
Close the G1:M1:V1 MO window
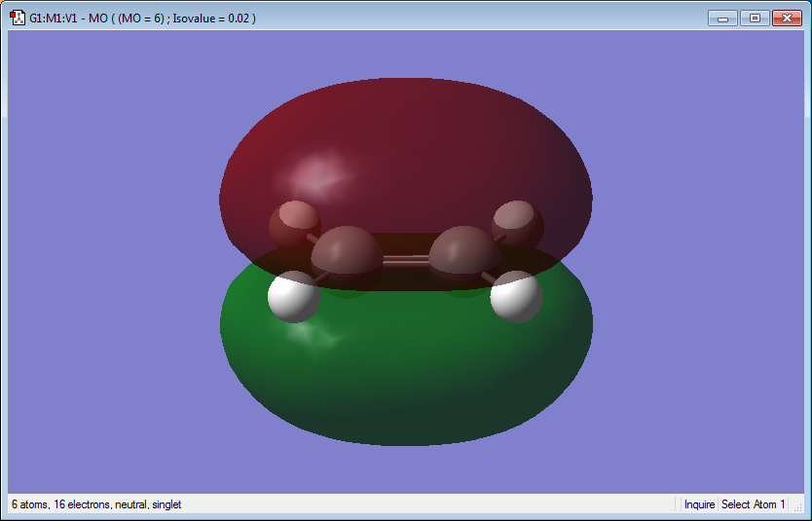coord(787,19)
